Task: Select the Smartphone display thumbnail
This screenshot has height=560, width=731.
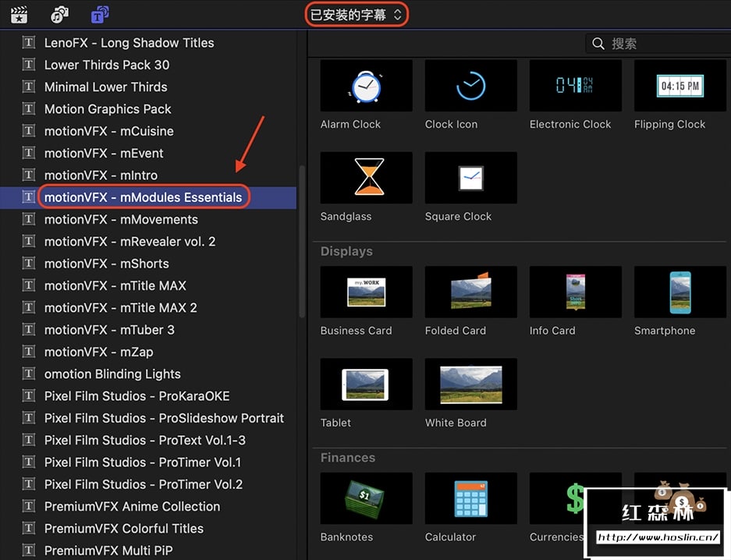Action: pos(680,292)
